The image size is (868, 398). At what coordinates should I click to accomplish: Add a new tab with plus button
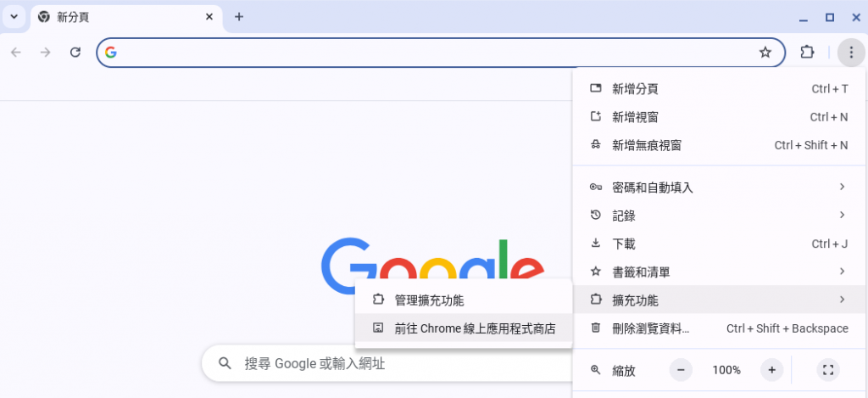pyautogui.click(x=238, y=17)
